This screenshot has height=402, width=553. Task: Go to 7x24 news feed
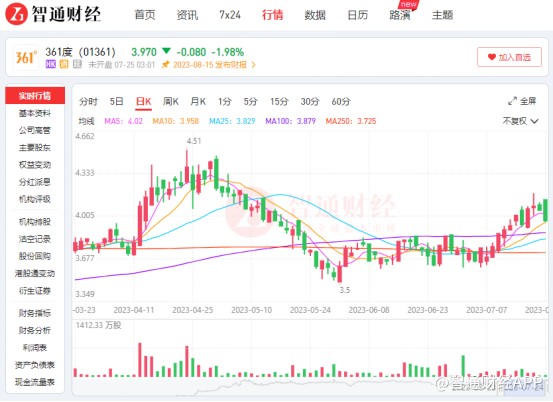tap(230, 15)
